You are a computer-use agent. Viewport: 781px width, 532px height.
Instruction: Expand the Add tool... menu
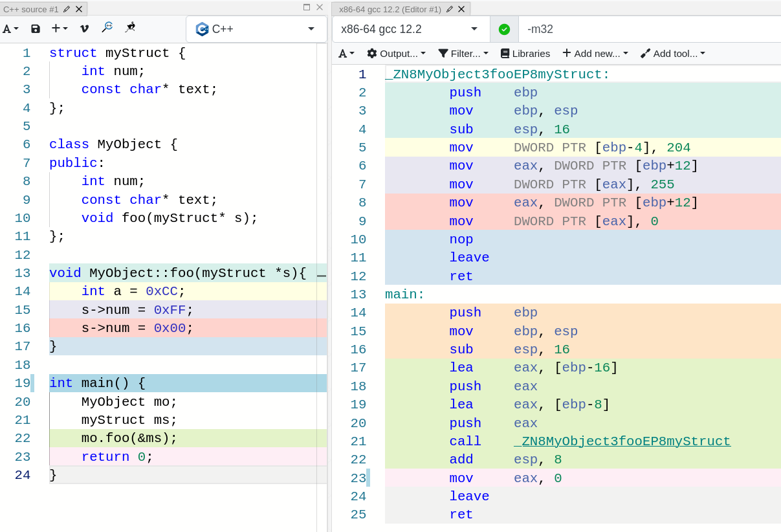pyautogui.click(x=672, y=54)
